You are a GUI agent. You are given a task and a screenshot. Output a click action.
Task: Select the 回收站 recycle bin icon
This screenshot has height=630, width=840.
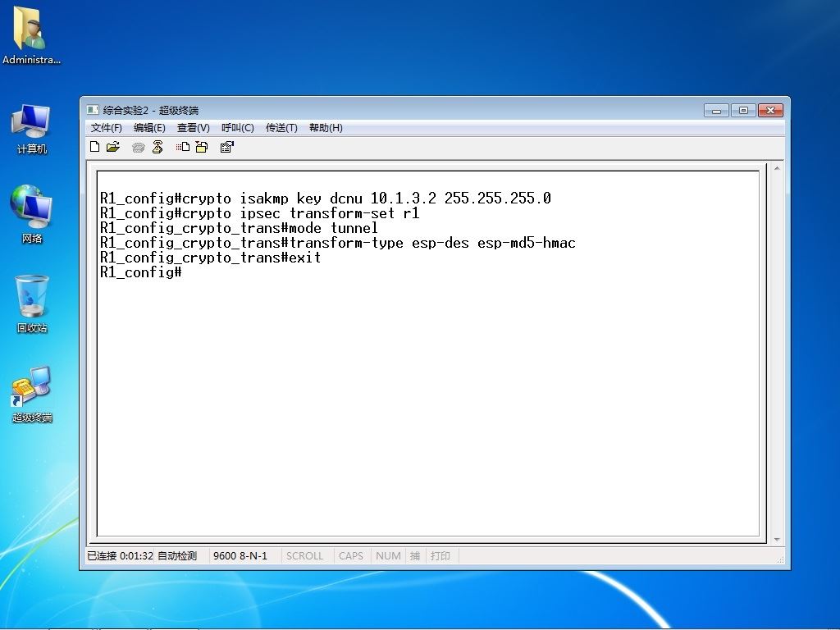pos(32,304)
